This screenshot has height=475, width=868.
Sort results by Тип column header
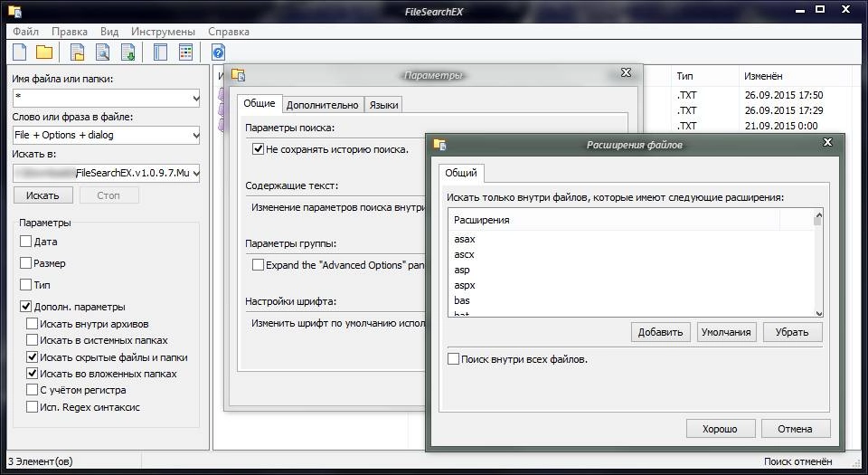704,76
